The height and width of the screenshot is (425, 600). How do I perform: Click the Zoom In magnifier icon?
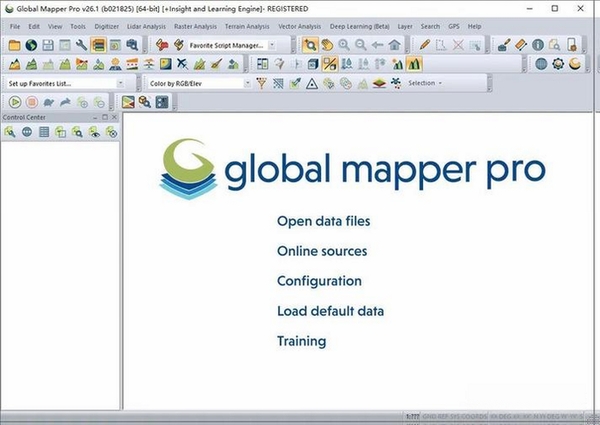click(x=344, y=45)
